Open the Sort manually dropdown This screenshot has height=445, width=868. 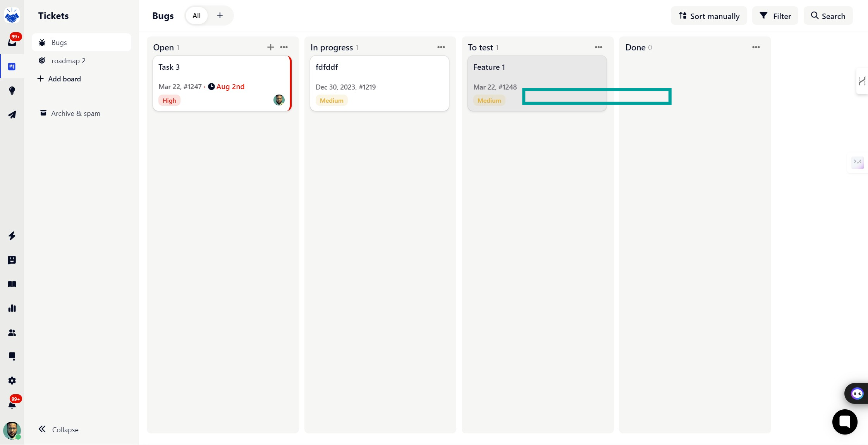(709, 16)
